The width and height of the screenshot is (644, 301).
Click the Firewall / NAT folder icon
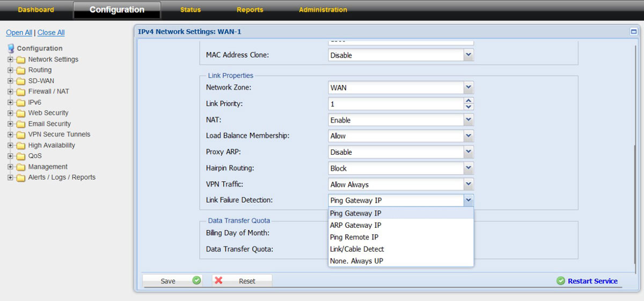[x=20, y=92]
